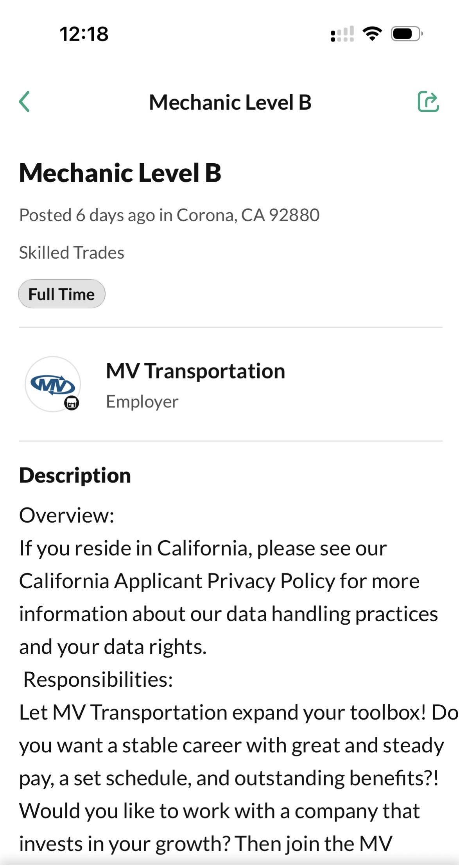This screenshot has height=868, width=459.
Task: Tap the Overview: label
Action: tap(66, 515)
